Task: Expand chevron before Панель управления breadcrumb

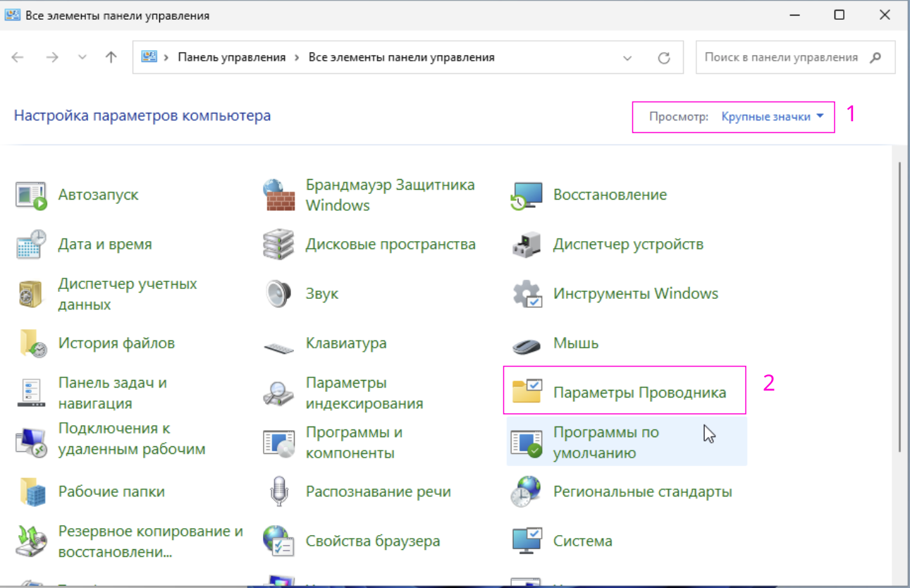Action: pyautogui.click(x=166, y=58)
